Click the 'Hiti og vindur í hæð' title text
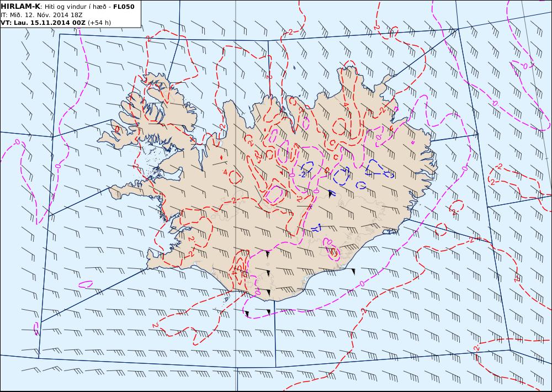 click(75, 7)
